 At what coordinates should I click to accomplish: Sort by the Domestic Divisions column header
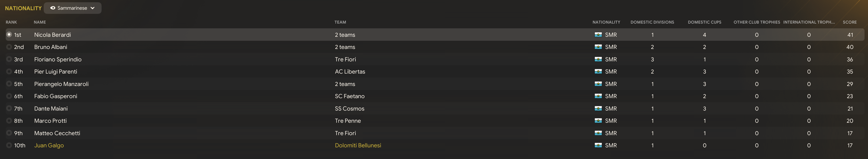tap(652, 22)
